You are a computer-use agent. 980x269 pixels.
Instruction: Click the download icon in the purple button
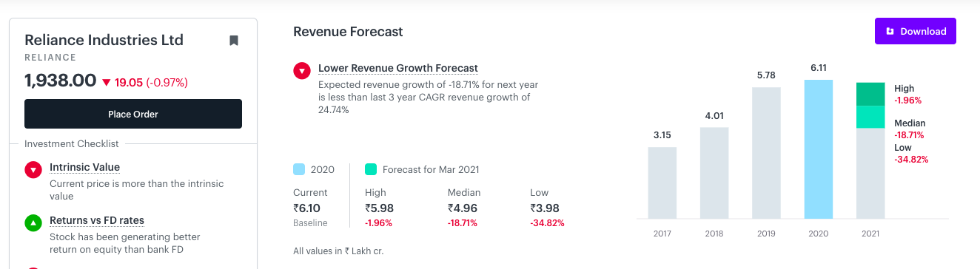(x=890, y=31)
